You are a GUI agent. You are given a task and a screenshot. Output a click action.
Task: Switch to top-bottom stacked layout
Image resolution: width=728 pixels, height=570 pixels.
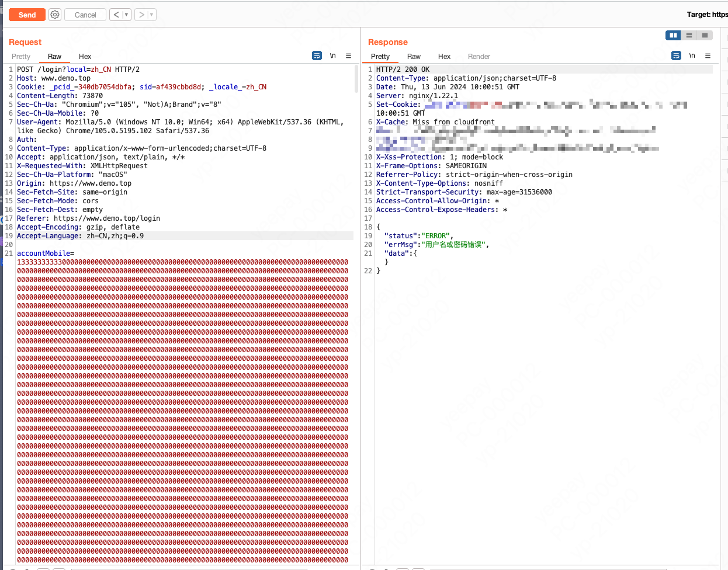pos(689,36)
